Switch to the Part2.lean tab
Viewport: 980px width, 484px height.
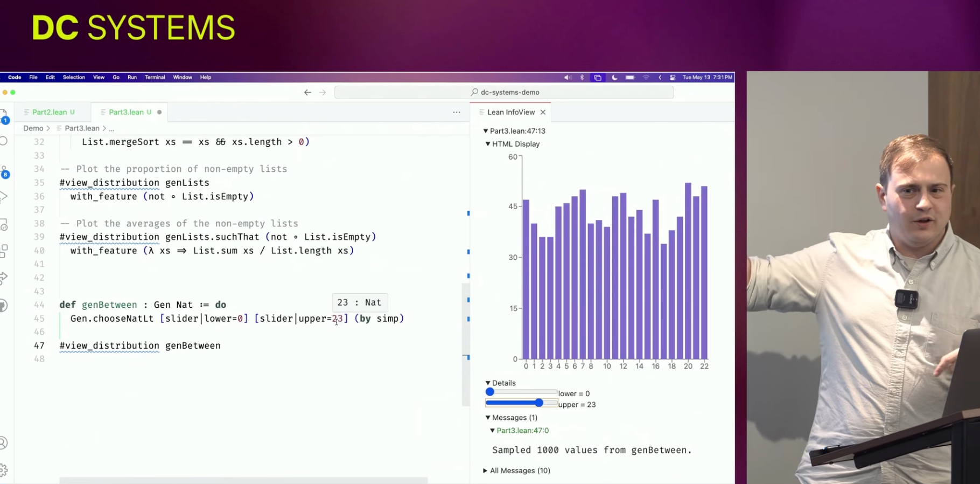(x=49, y=112)
